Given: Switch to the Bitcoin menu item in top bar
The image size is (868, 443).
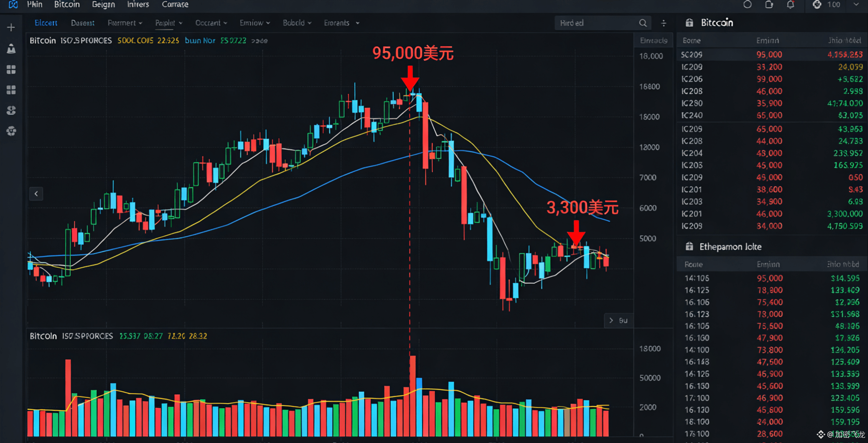Looking at the screenshot, I should [x=66, y=4].
